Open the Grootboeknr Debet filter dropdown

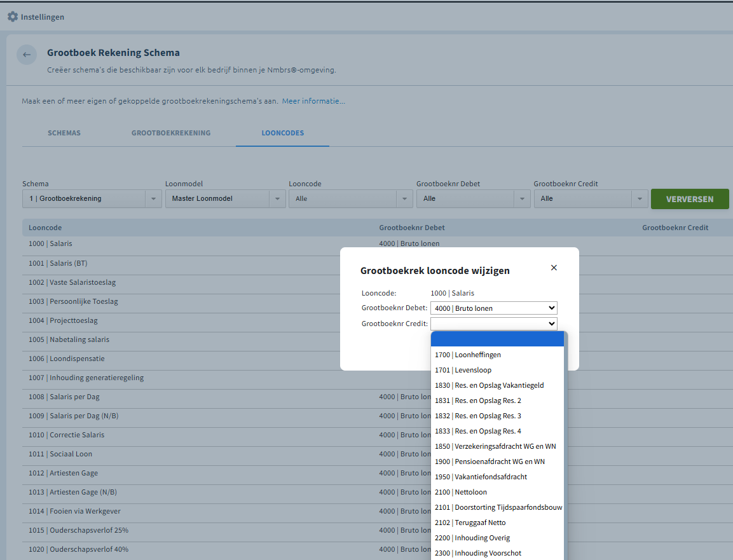coord(473,199)
